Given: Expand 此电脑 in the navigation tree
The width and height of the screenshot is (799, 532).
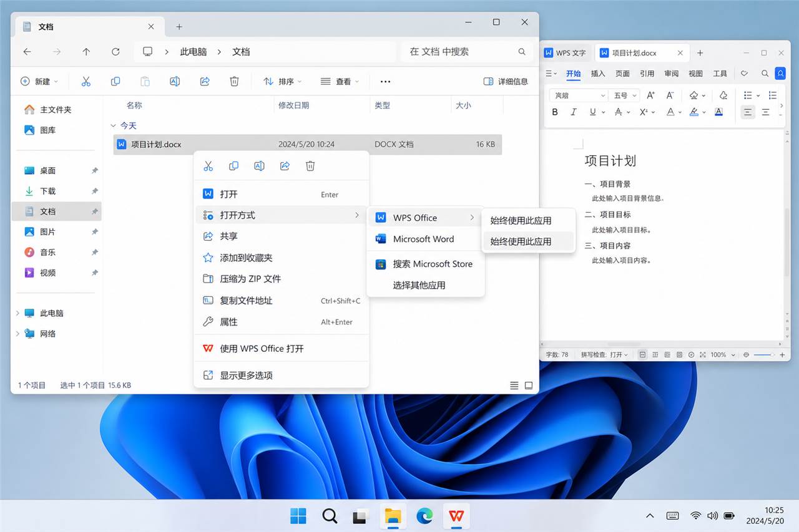Looking at the screenshot, I should pyautogui.click(x=17, y=313).
